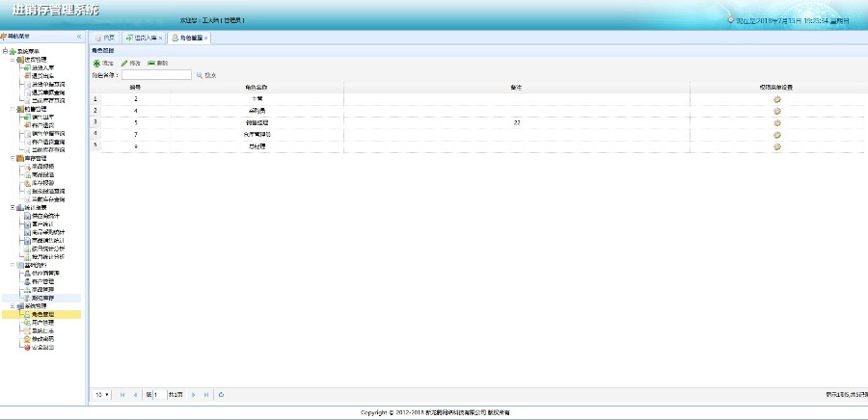This screenshot has height=420, width=868.
Task: Click the refresh icon in pagination bar
Action: 222,395
